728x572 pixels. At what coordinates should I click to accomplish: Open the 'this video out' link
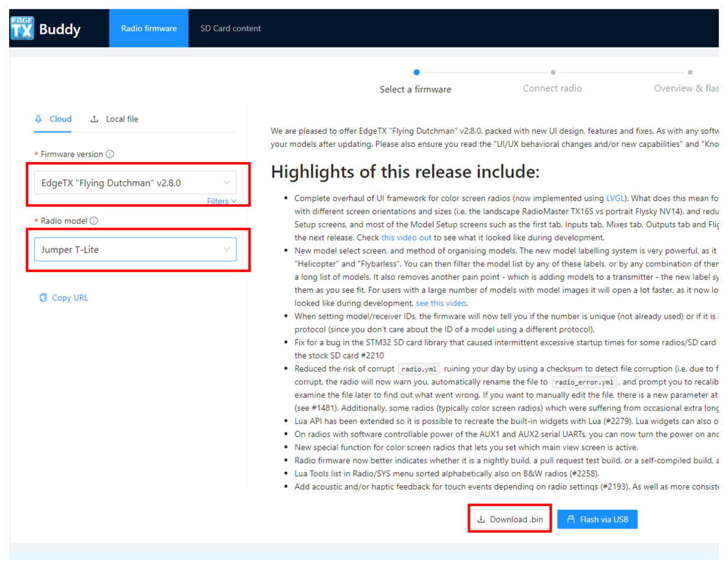click(406, 238)
